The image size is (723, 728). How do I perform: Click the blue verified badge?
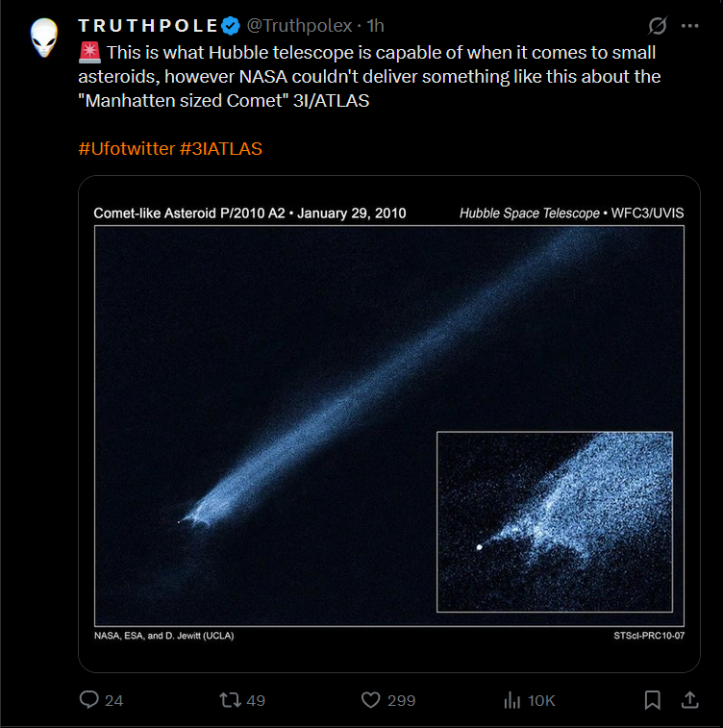point(231,25)
